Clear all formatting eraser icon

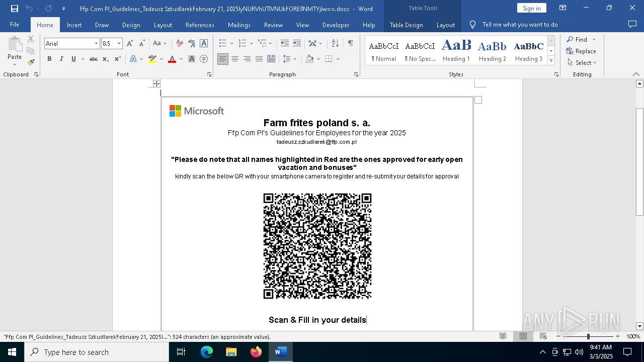(180, 44)
